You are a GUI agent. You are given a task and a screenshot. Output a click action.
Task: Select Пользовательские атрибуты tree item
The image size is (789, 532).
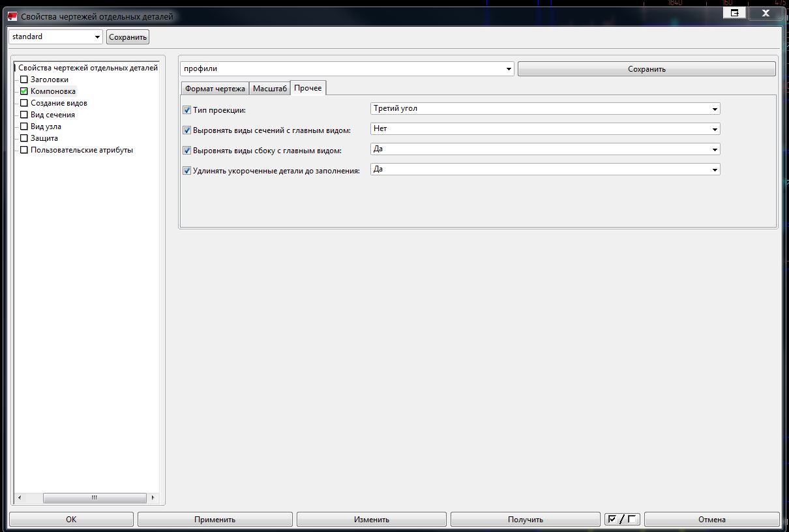pos(82,150)
